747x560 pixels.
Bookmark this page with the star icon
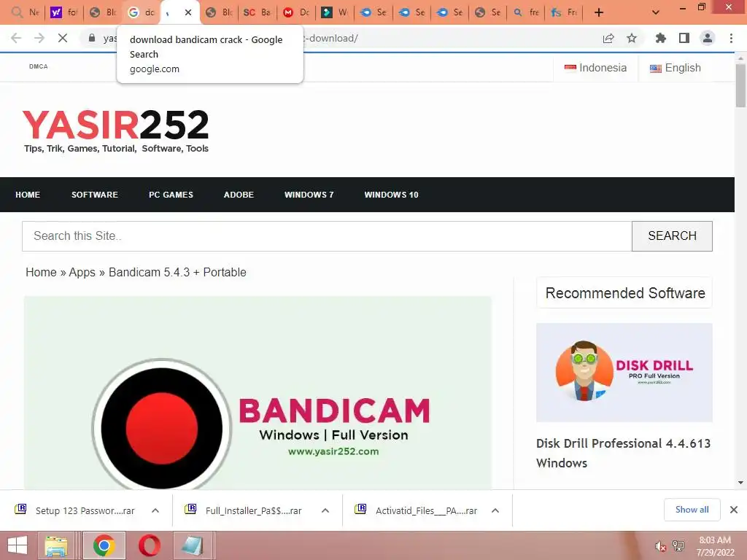pyautogui.click(x=632, y=38)
